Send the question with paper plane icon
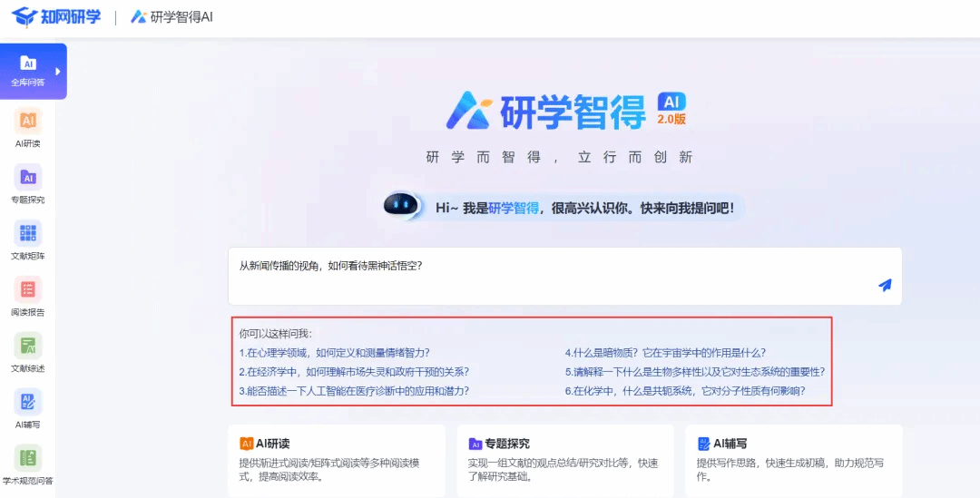 pos(885,285)
